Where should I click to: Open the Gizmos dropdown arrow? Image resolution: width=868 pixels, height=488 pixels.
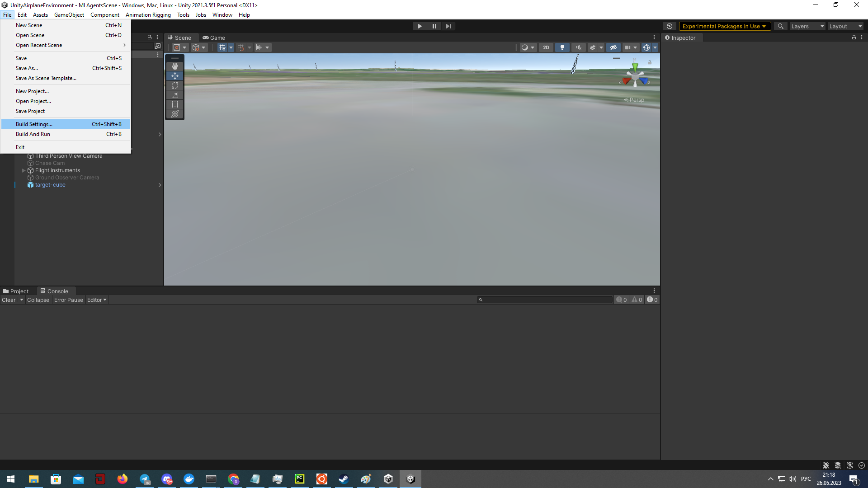pos(655,47)
